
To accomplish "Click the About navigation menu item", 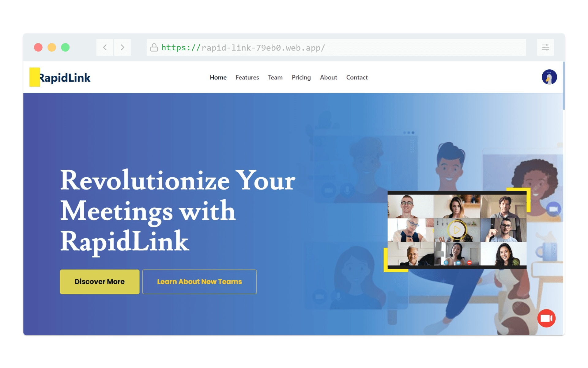I will [328, 77].
